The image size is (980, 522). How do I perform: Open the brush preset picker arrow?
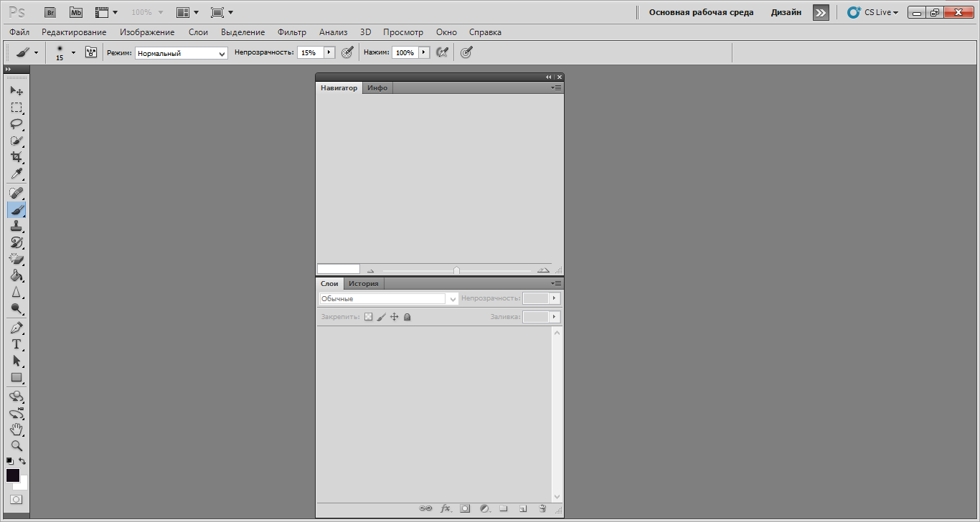73,52
